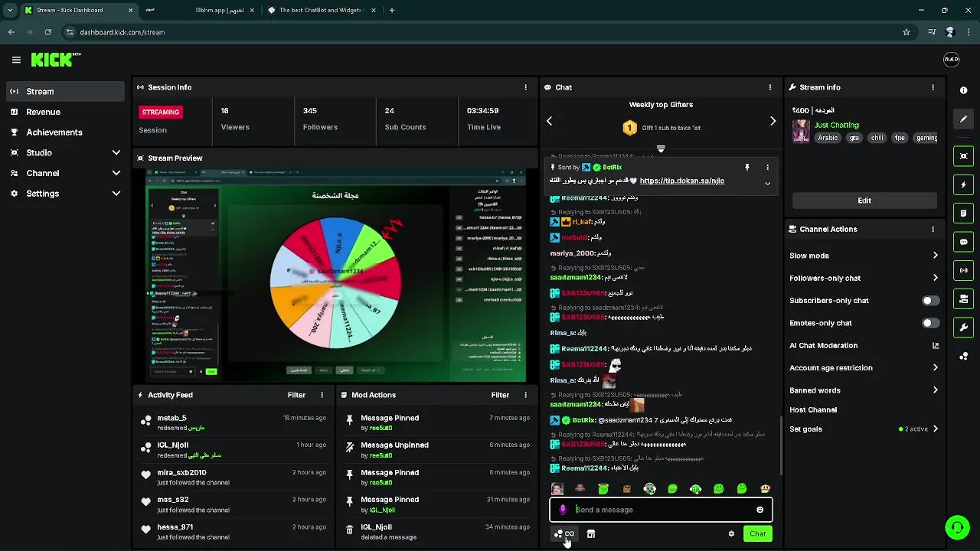Click the Stream Preview video thumbnail
The image size is (980, 551).
click(x=335, y=275)
